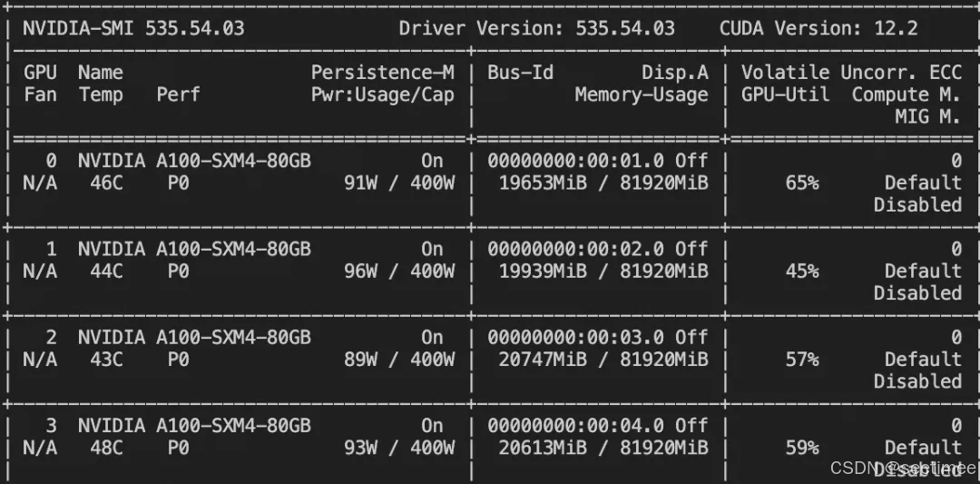This screenshot has width=980, height=484.
Task: Click the GPU-Util column header
Action: pyautogui.click(x=785, y=94)
